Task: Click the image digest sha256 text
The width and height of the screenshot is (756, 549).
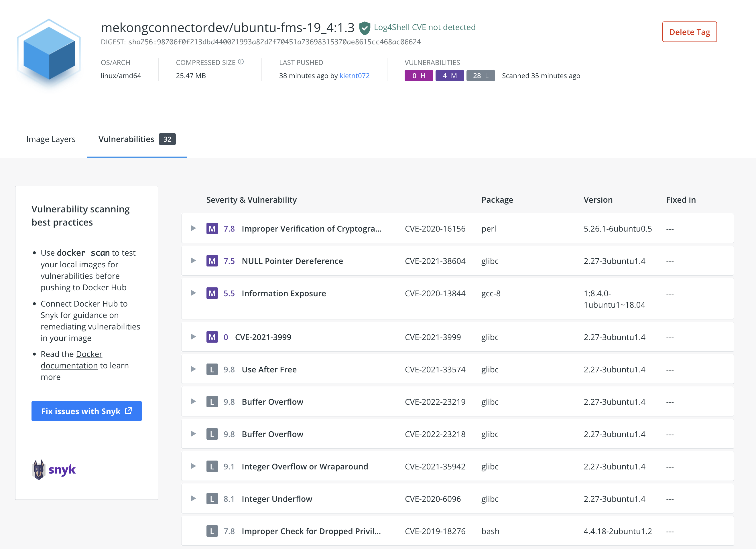Action: pos(274,42)
